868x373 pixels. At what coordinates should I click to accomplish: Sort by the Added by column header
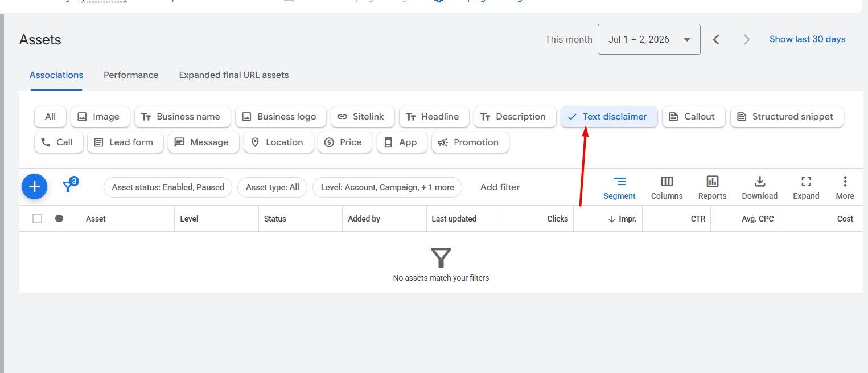click(364, 219)
